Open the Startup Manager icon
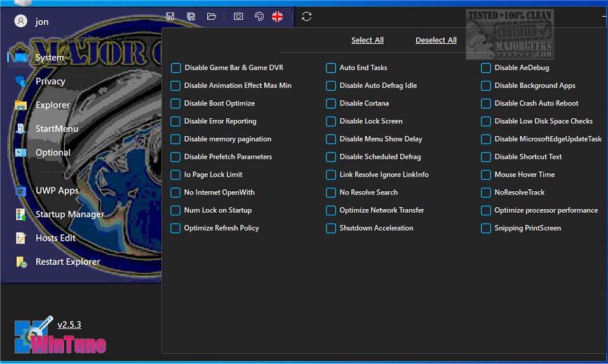This screenshot has width=608, height=364. click(21, 214)
